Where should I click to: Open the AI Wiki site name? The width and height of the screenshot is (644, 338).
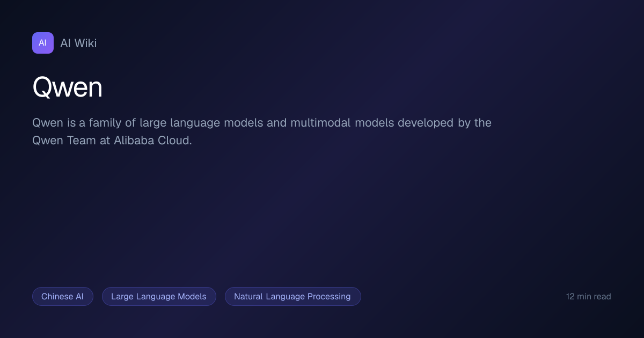click(x=78, y=43)
